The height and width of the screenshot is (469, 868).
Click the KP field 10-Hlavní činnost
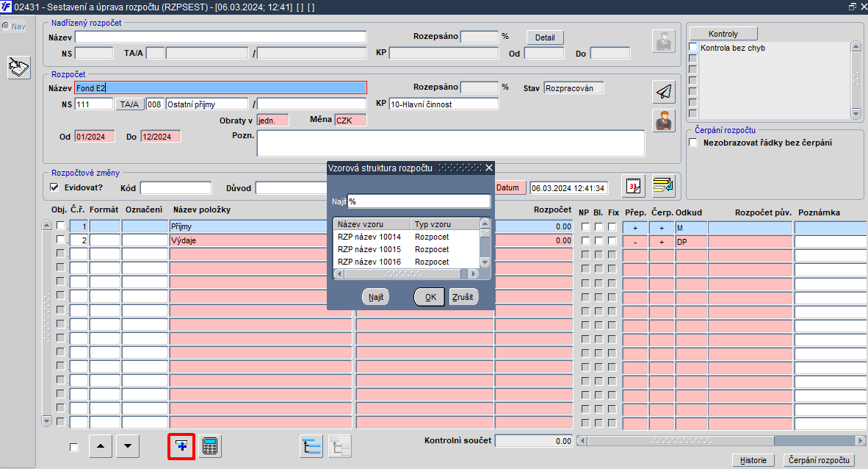444,104
